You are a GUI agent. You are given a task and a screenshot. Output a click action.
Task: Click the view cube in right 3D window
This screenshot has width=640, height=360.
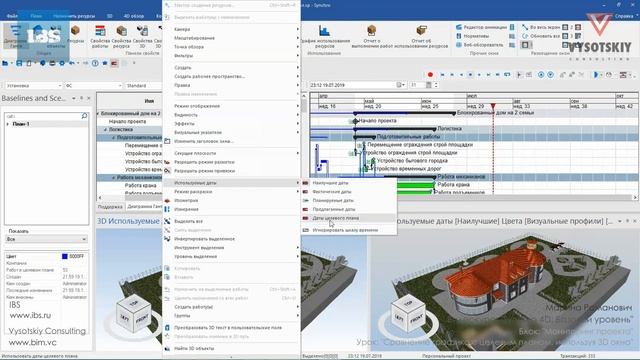coord(409,316)
